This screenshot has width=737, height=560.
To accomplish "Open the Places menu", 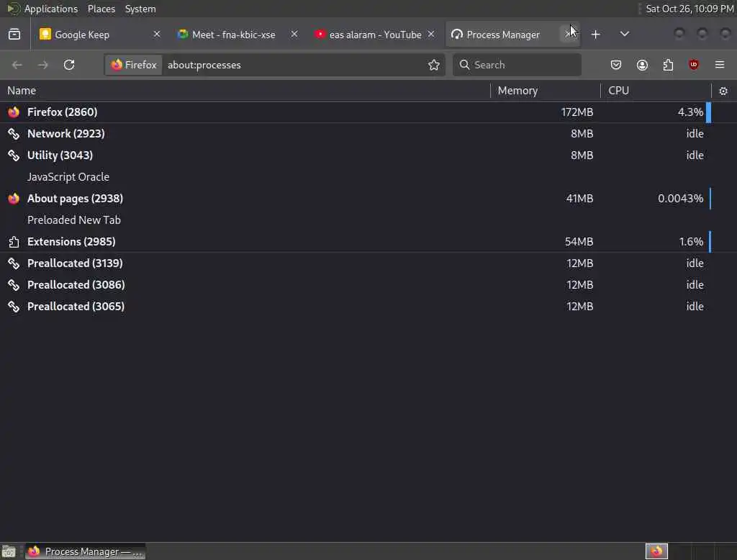I will click(x=101, y=9).
